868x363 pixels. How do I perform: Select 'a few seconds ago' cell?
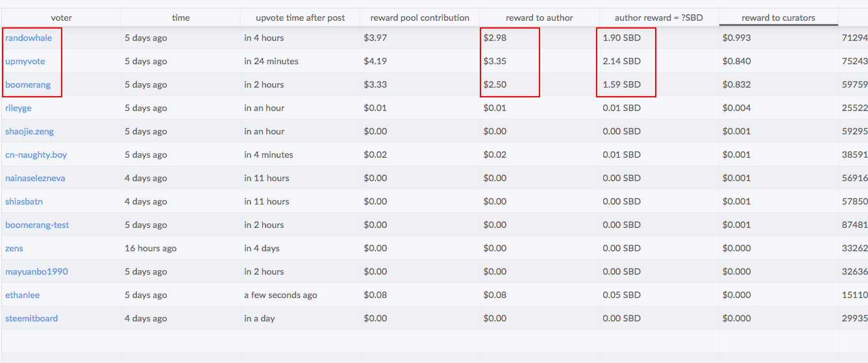300,295
